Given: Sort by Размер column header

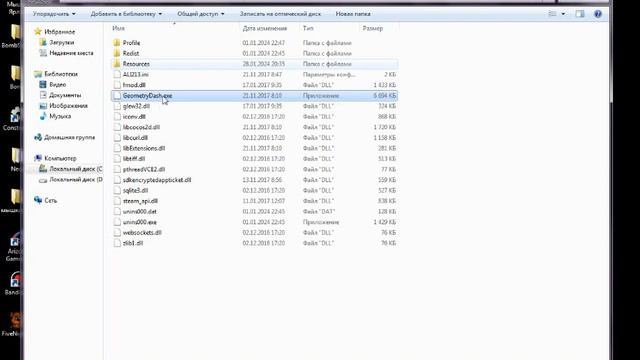Looking at the screenshot, I should pyautogui.click(x=373, y=28).
